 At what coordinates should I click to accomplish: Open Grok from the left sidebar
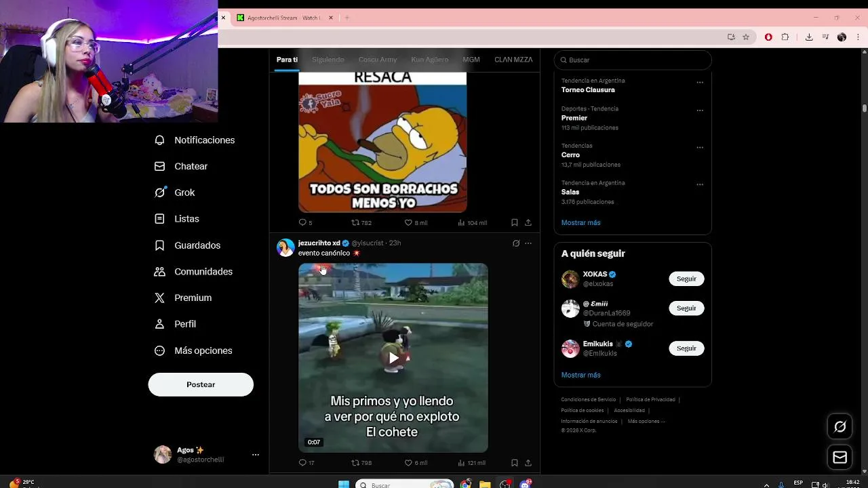[x=174, y=192]
